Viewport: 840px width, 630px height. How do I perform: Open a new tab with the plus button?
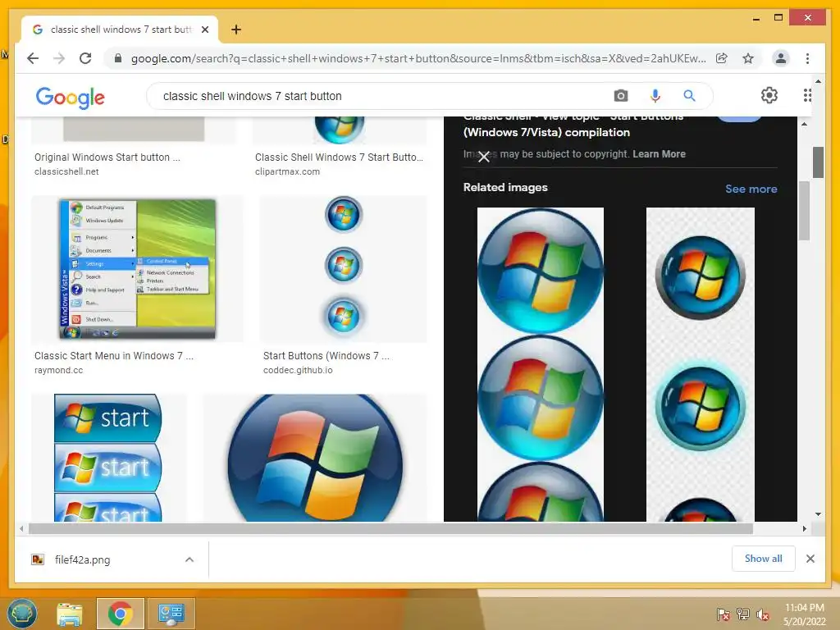pos(236,30)
